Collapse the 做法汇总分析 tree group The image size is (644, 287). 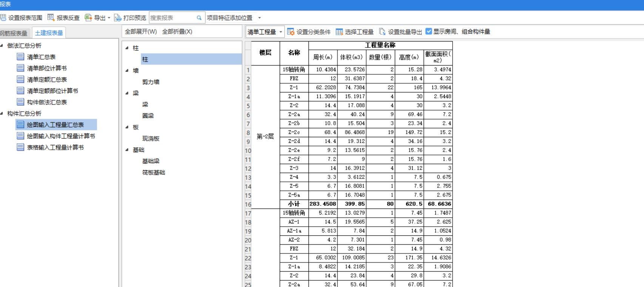2,45
